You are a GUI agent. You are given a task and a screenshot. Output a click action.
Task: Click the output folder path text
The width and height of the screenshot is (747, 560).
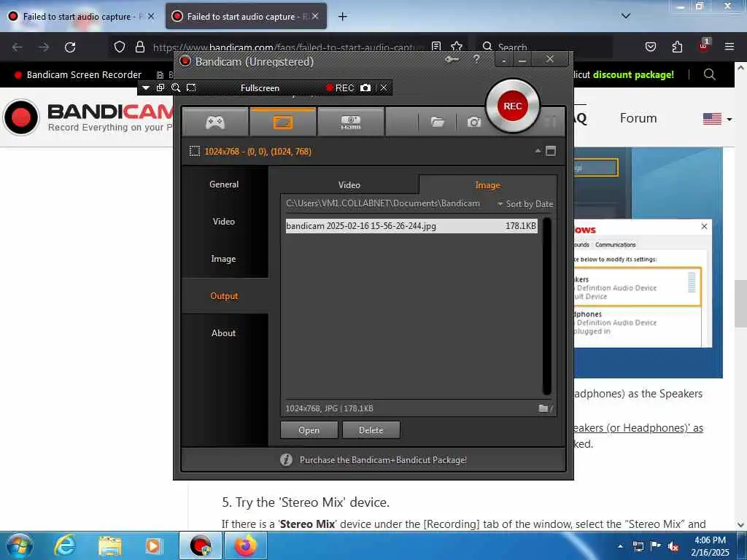click(383, 203)
